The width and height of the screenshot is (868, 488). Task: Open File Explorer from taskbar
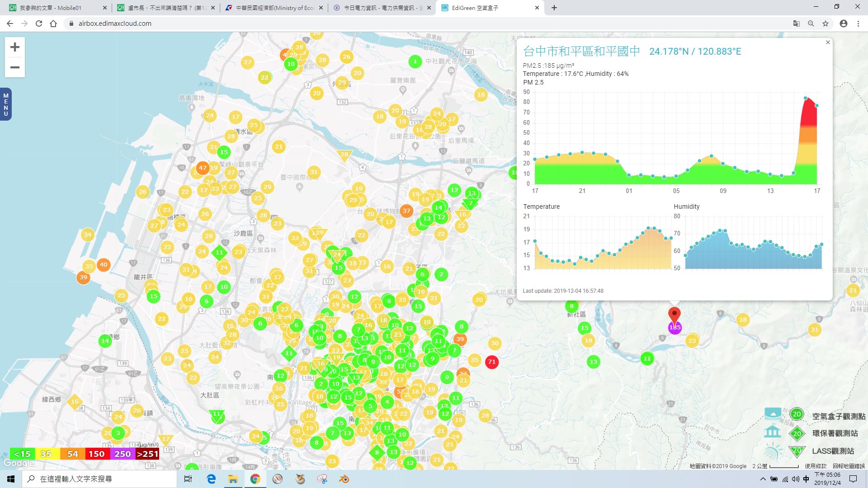pyautogui.click(x=233, y=479)
